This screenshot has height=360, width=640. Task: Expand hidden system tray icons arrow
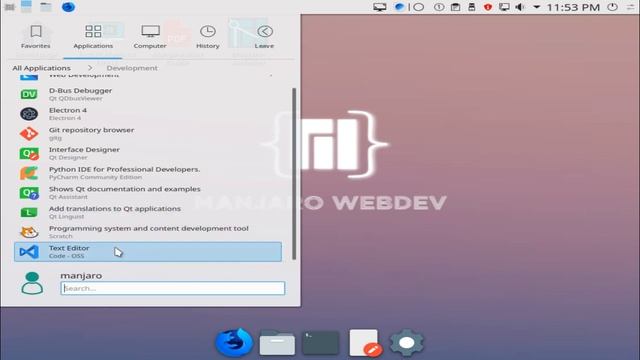click(x=536, y=7)
